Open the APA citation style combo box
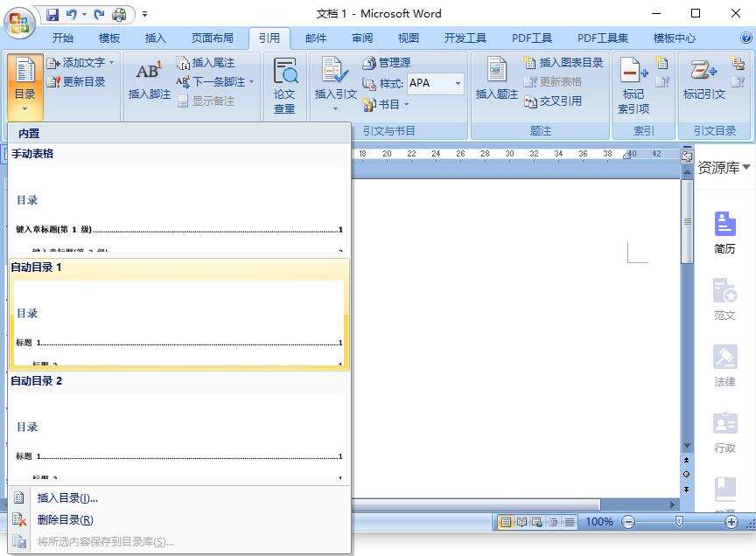This screenshot has height=556, width=756. click(x=436, y=83)
